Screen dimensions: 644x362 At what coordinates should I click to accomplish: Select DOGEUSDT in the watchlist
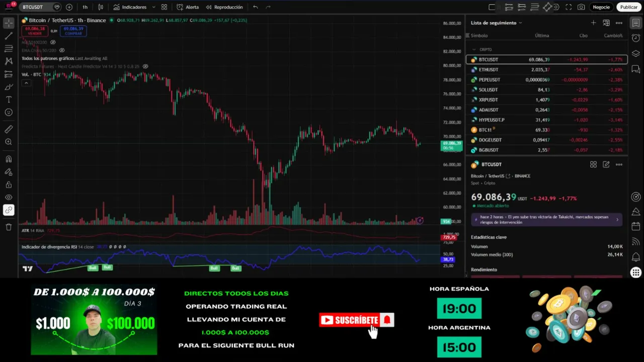(547, 140)
